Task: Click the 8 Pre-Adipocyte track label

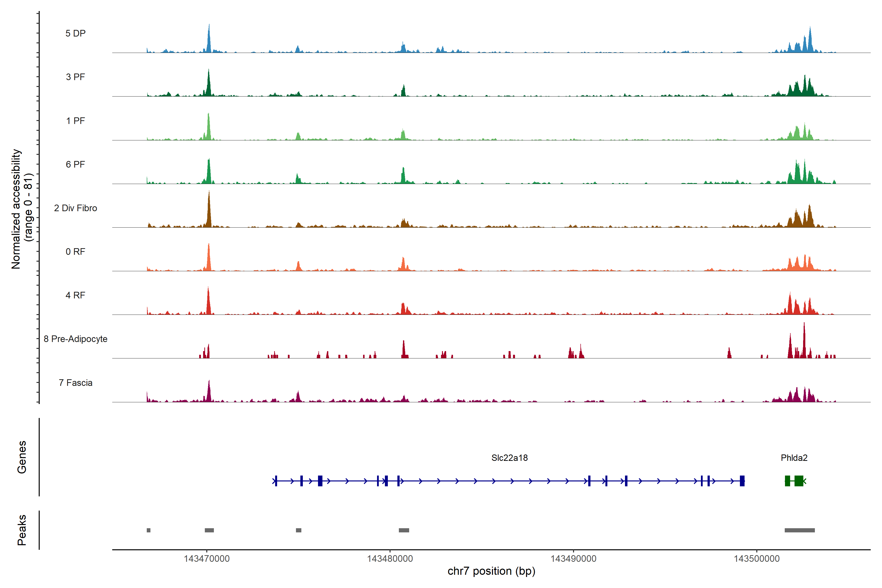Action: click(75, 339)
